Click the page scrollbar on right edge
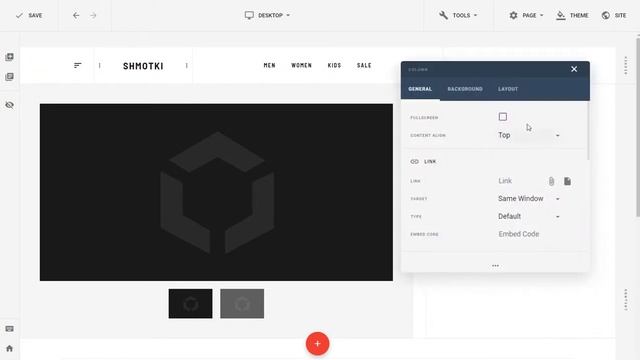 point(638,127)
